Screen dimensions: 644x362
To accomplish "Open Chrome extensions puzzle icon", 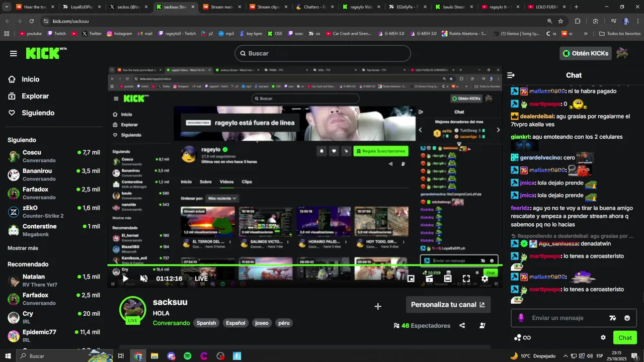I will click(578, 21).
